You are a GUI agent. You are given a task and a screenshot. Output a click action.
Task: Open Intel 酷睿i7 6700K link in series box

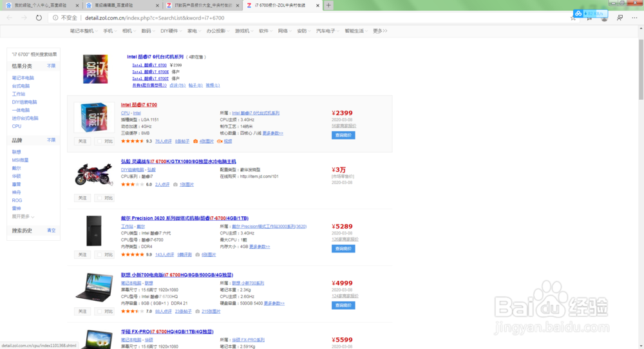(x=150, y=72)
